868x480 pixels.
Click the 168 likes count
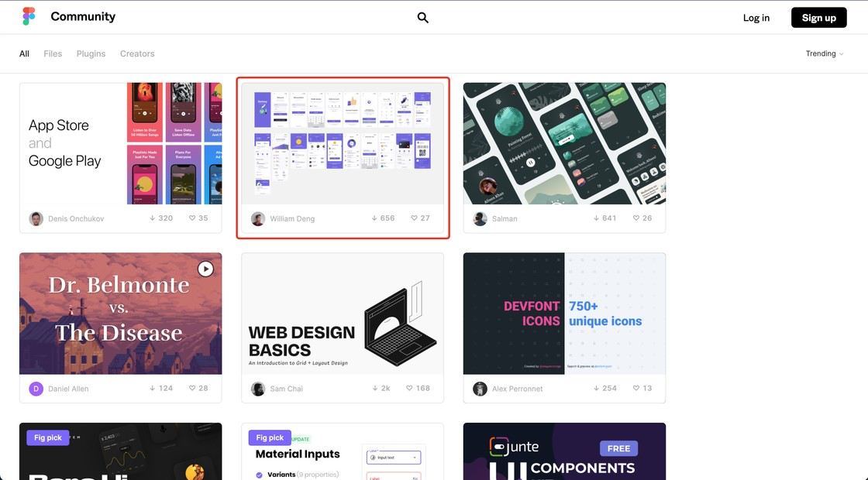(x=423, y=388)
